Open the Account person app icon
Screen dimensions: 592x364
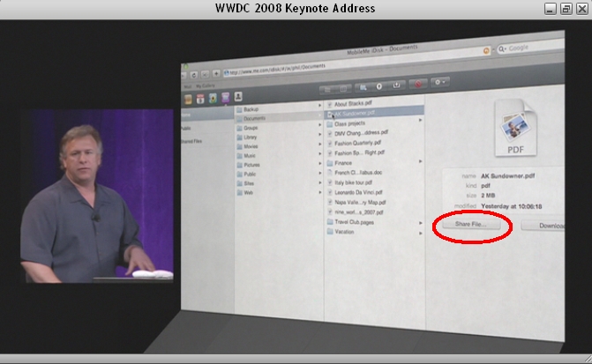238,97
